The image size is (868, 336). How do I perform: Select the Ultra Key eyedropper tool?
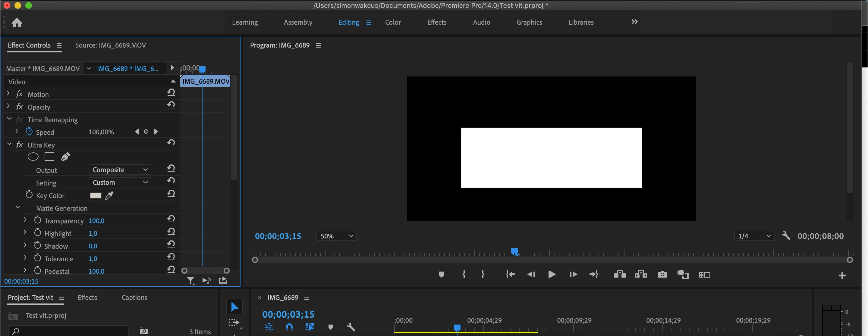pyautogui.click(x=109, y=196)
